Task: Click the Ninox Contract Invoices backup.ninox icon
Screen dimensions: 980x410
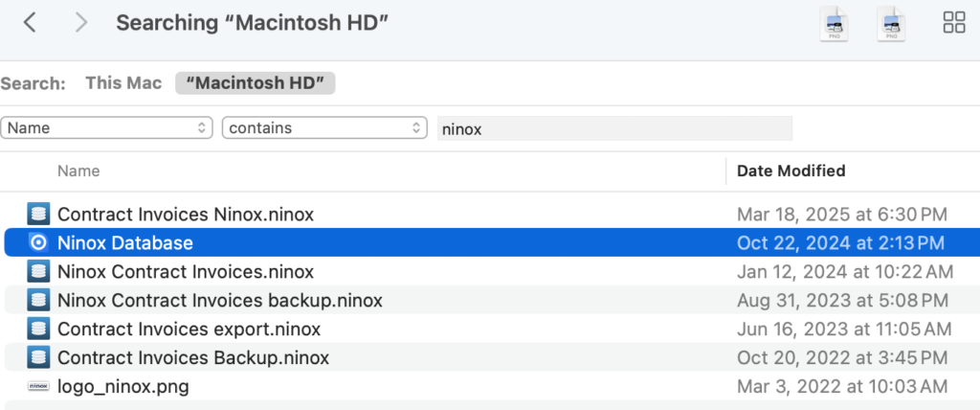Action: (x=38, y=301)
